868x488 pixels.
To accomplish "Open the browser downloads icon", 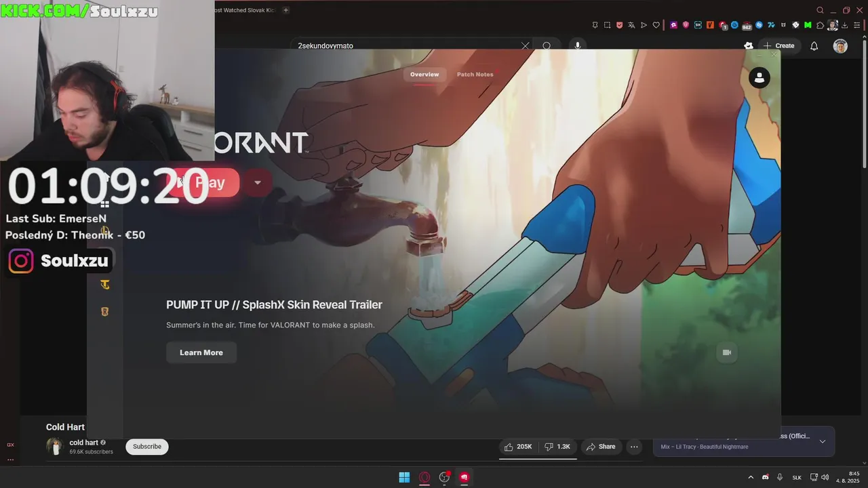I will (845, 25).
